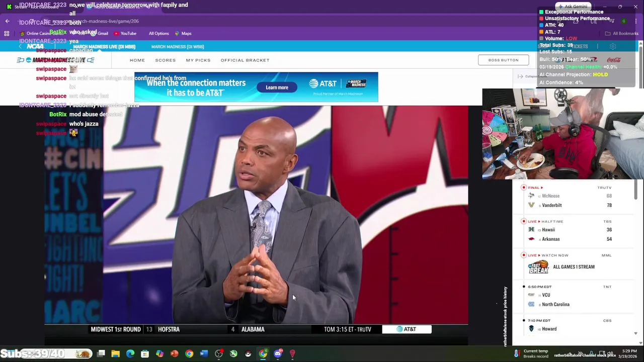Open Microsoft Store from taskbar
This screenshot has width=644, height=362.
point(145,354)
